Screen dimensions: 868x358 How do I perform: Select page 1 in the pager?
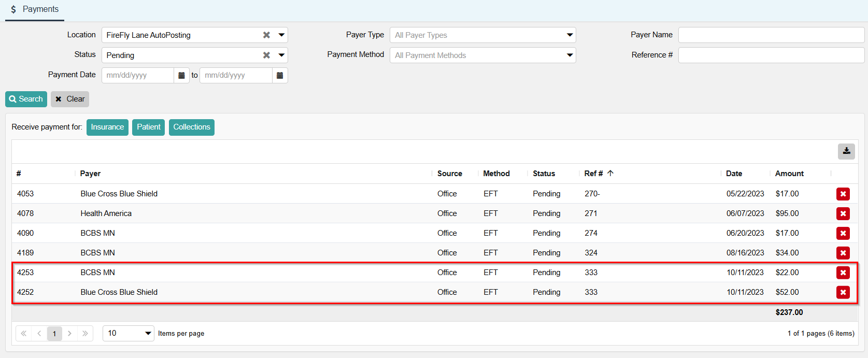click(x=54, y=334)
